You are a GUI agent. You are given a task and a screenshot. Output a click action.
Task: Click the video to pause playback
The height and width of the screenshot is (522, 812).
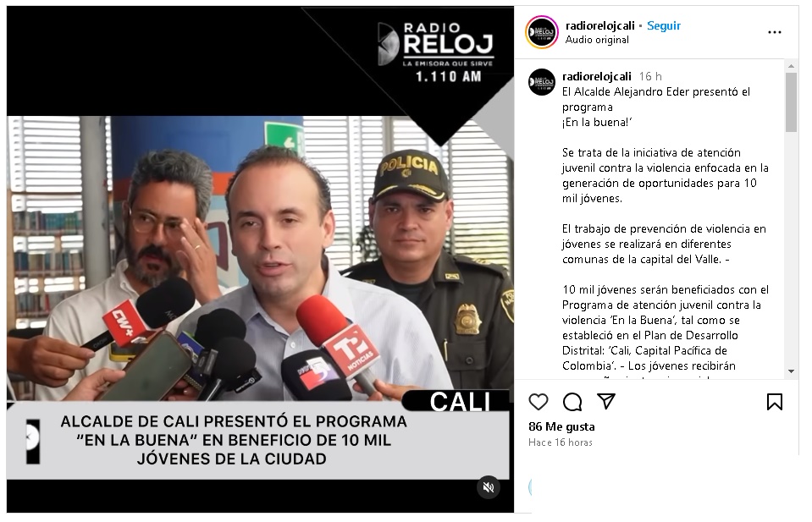(260, 259)
